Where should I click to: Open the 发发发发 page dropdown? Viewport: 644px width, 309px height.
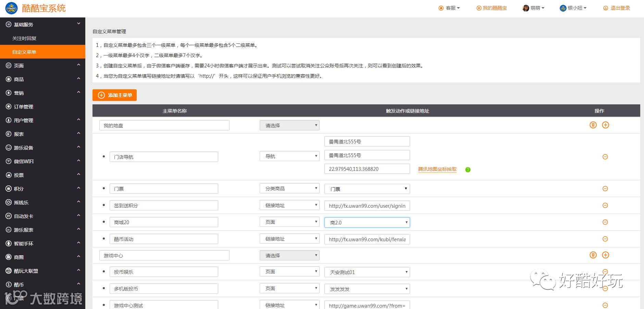pyautogui.click(x=367, y=289)
